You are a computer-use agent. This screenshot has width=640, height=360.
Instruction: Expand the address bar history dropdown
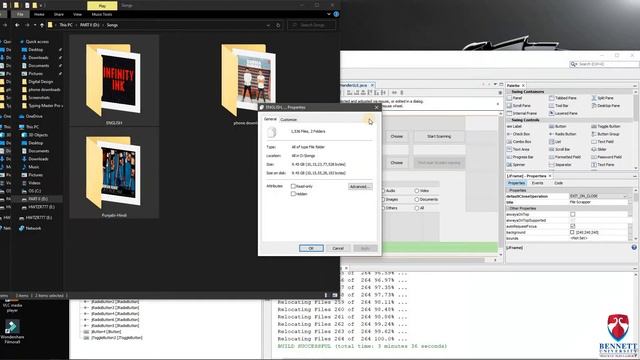pyautogui.click(x=268, y=25)
